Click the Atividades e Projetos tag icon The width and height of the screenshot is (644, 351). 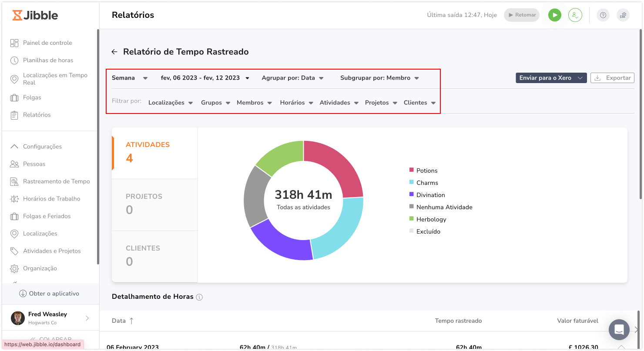pos(14,251)
